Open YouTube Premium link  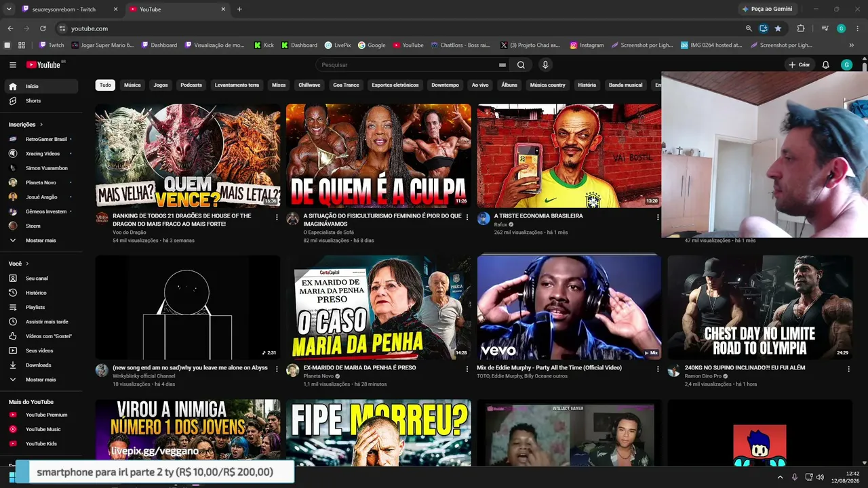click(x=42, y=415)
